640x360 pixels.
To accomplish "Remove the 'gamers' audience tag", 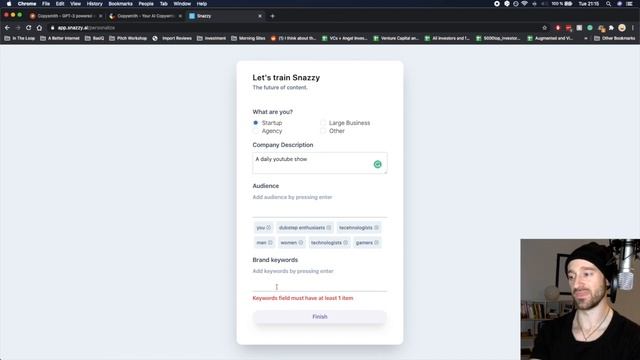I will pos(376,243).
